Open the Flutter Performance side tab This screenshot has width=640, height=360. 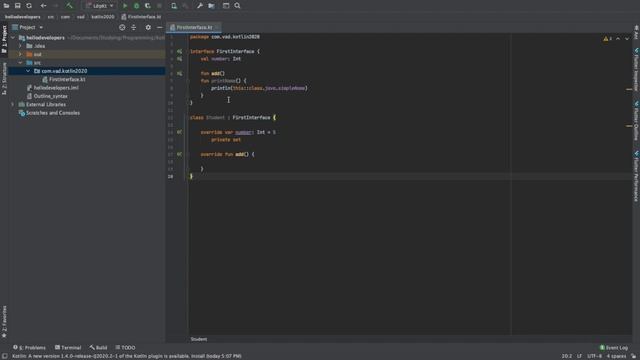click(636, 176)
